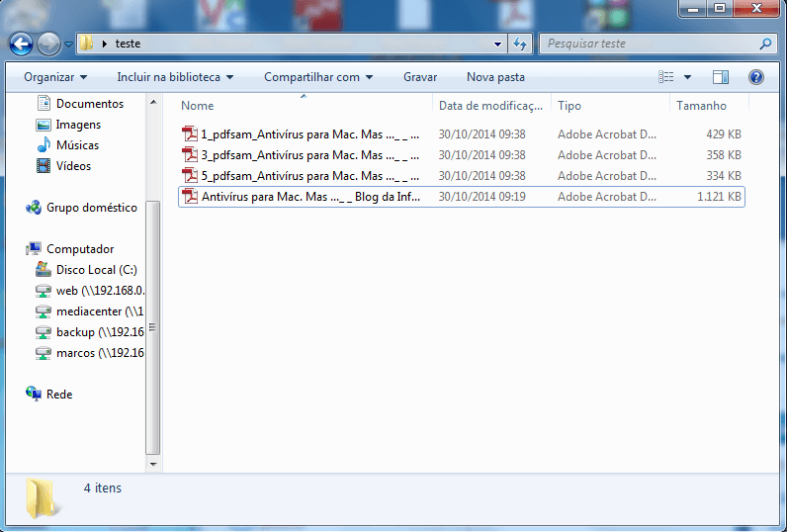Select Rede in the navigation pane
Screen dimensions: 787x532
pyautogui.click(x=59, y=395)
